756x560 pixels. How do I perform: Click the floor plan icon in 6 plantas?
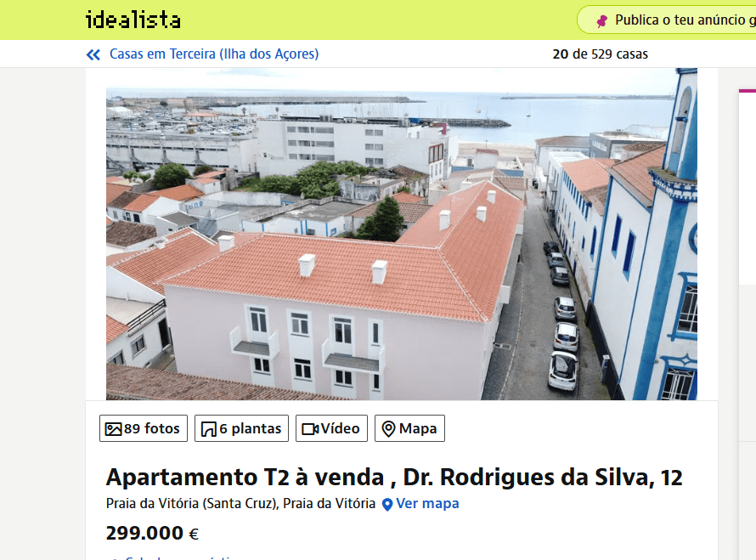pos(209,429)
